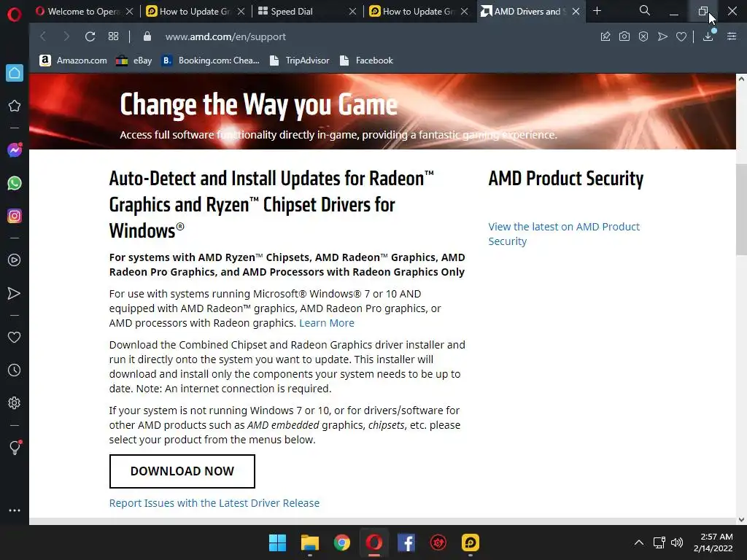This screenshot has width=747, height=560.
Task: Open the Amazon.com bookmark
Action: click(x=74, y=61)
